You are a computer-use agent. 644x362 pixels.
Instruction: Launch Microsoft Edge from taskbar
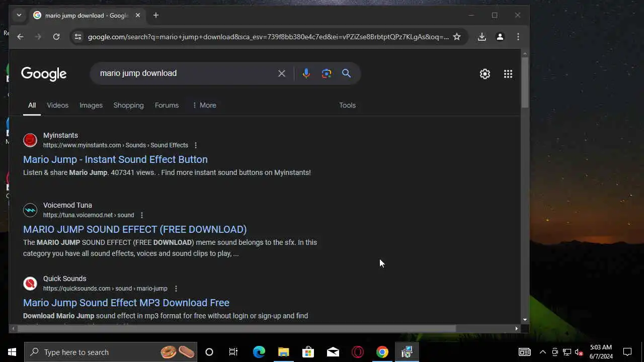point(259,352)
